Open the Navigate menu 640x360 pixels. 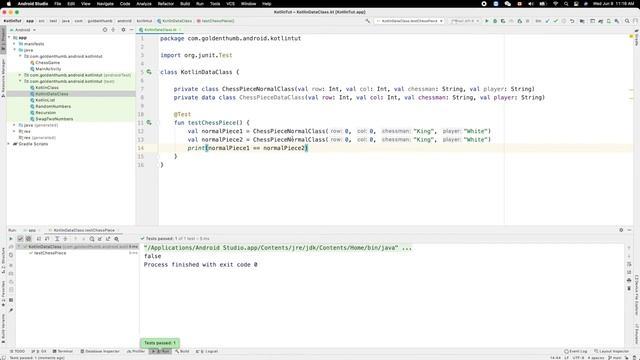tap(105, 4)
